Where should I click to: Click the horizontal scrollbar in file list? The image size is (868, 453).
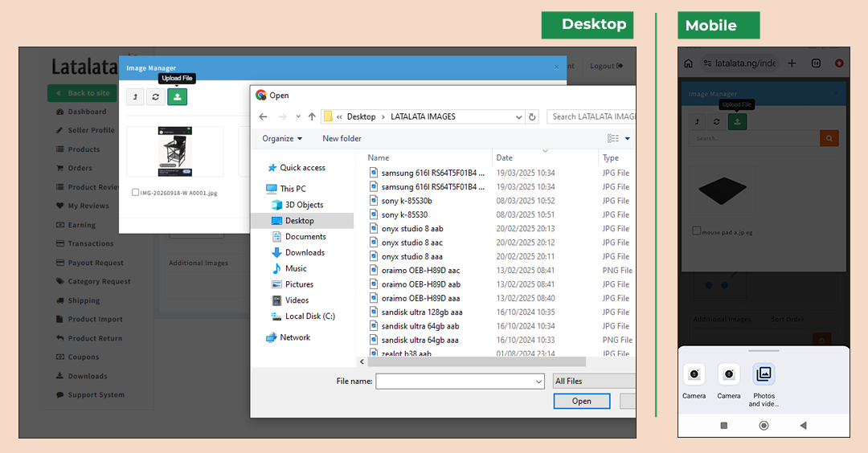click(x=476, y=361)
